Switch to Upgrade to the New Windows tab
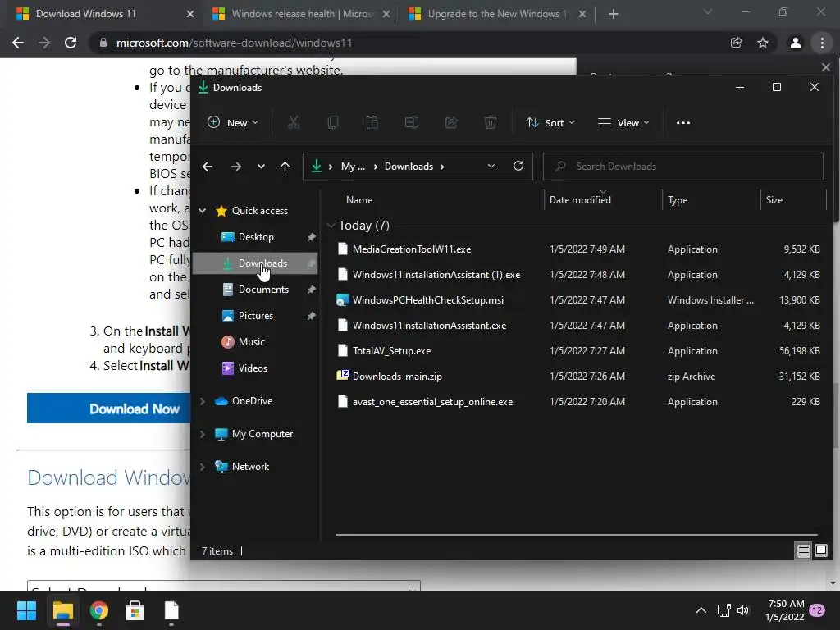The height and width of the screenshot is (630, 840). coord(497,14)
